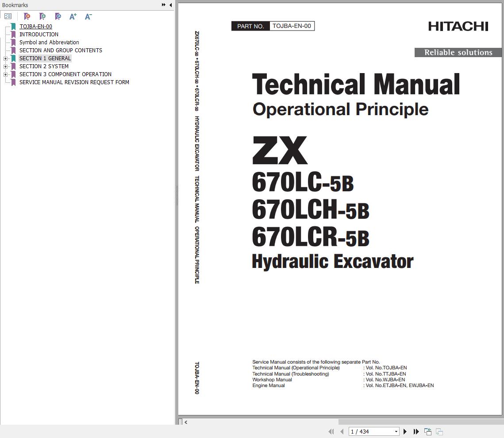Click the Vol. No.TOJBA-EN text
Image resolution: width=504 pixels, height=438 pixels.
386,368
